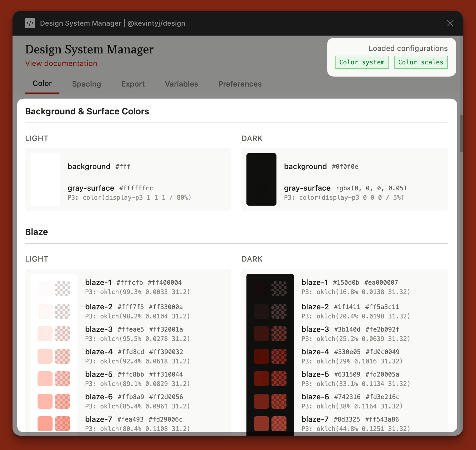Click the code brackets app icon
476x450 pixels.
30,23
